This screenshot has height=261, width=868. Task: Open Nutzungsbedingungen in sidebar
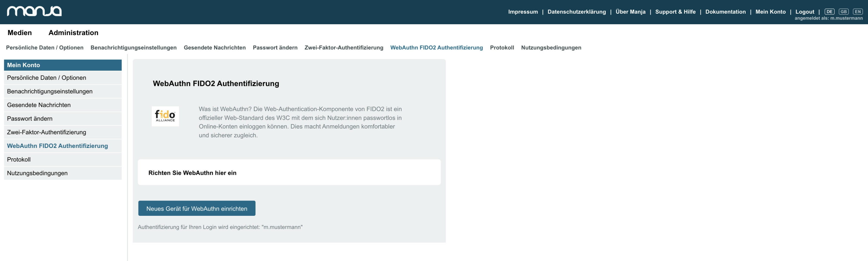63,173
